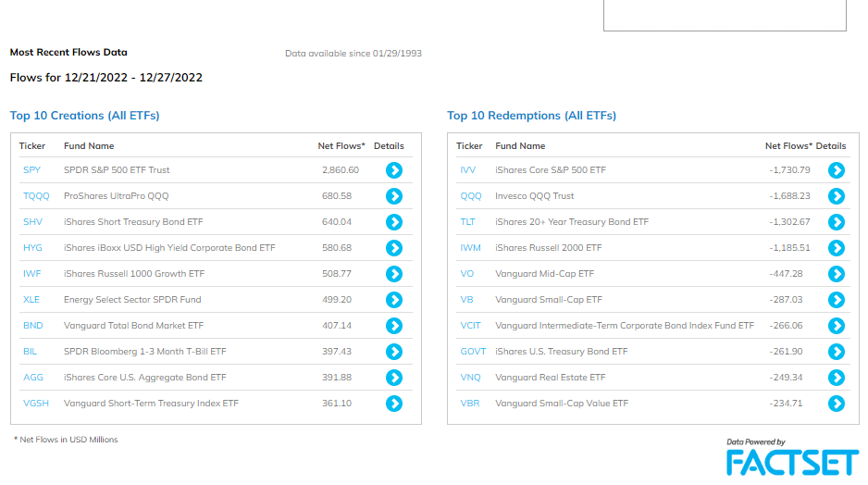Open the QQQ ticker link
868x485 pixels.
coord(470,196)
